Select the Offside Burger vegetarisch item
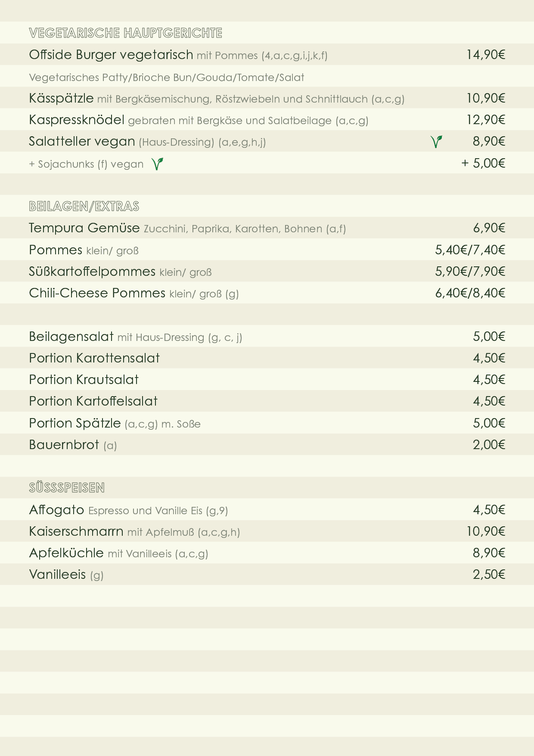Viewport: 534px width, 756px height. (x=111, y=55)
